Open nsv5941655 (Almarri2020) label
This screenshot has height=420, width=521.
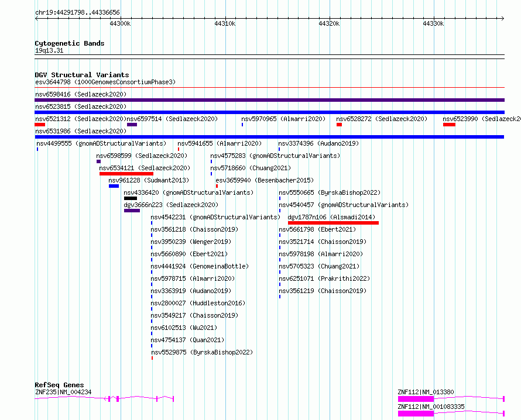click(x=220, y=143)
